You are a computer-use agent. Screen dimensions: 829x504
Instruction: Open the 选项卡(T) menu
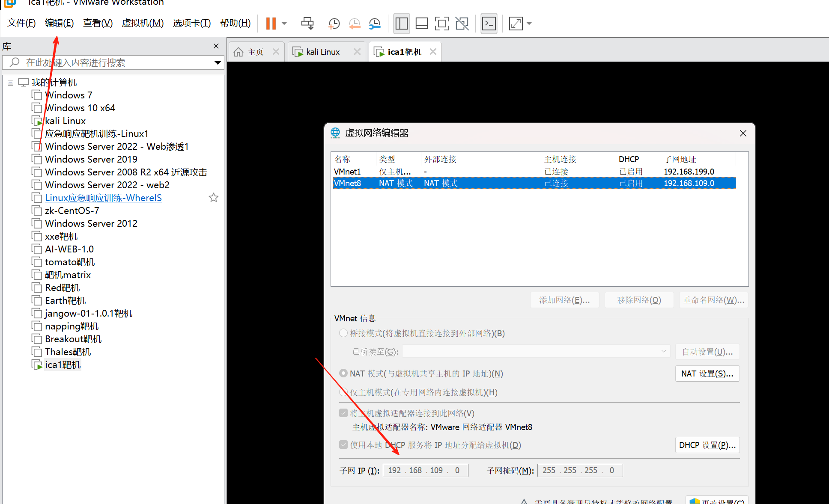pos(192,23)
